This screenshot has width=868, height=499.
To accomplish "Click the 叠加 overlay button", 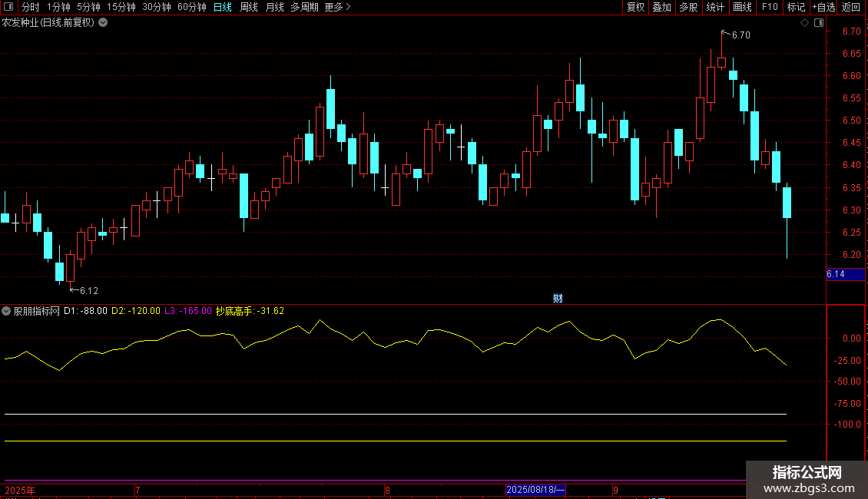I will coord(662,7).
